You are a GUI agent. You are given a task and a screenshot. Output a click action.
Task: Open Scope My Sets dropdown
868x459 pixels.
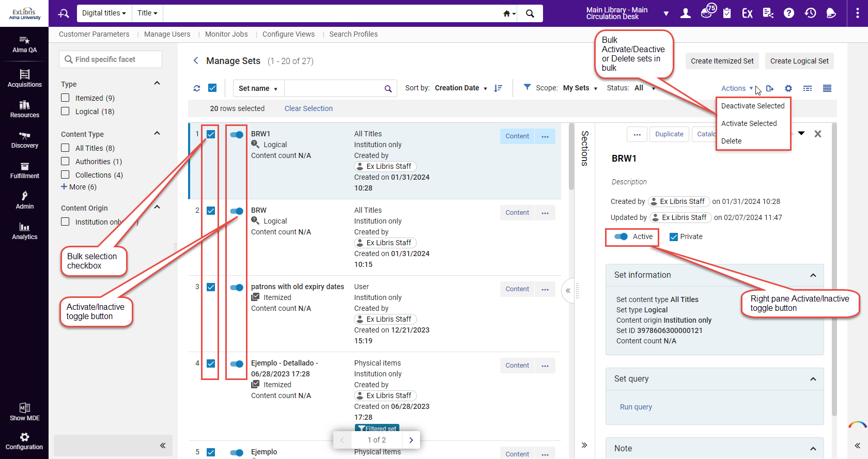(580, 88)
